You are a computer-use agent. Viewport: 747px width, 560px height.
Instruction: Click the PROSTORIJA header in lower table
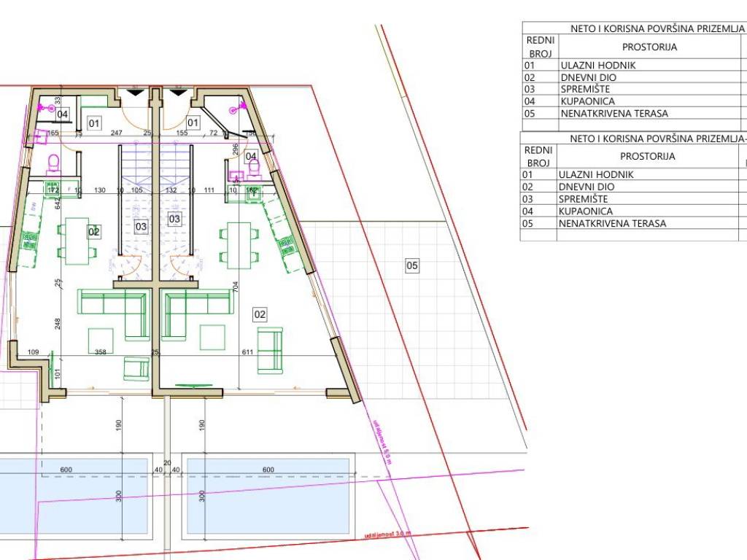(648, 156)
